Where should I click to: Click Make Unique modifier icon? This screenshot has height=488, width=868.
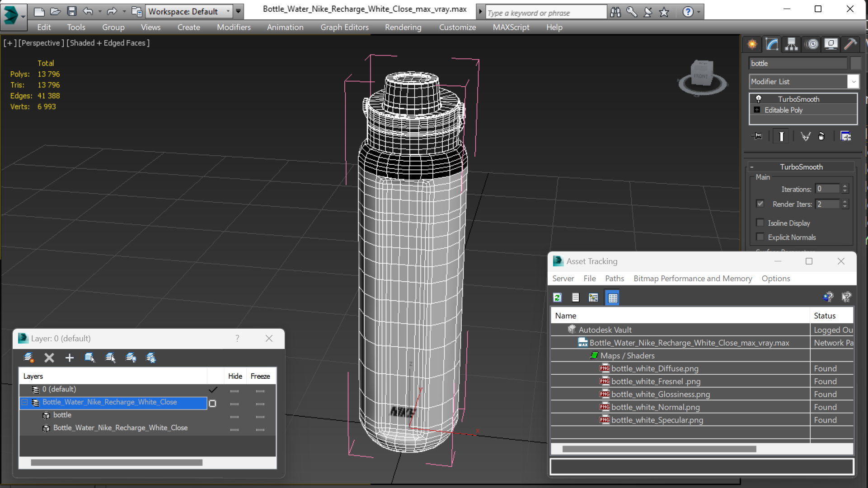pos(805,136)
